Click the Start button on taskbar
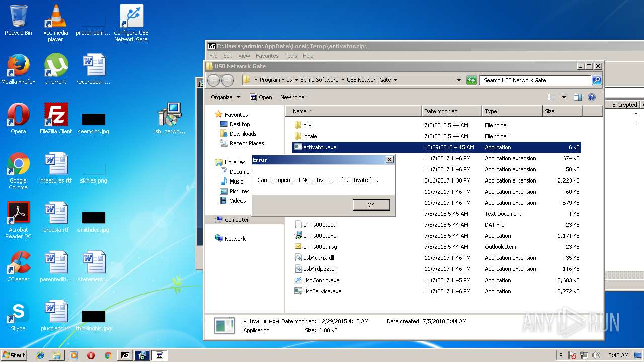 pyautogui.click(x=14, y=355)
